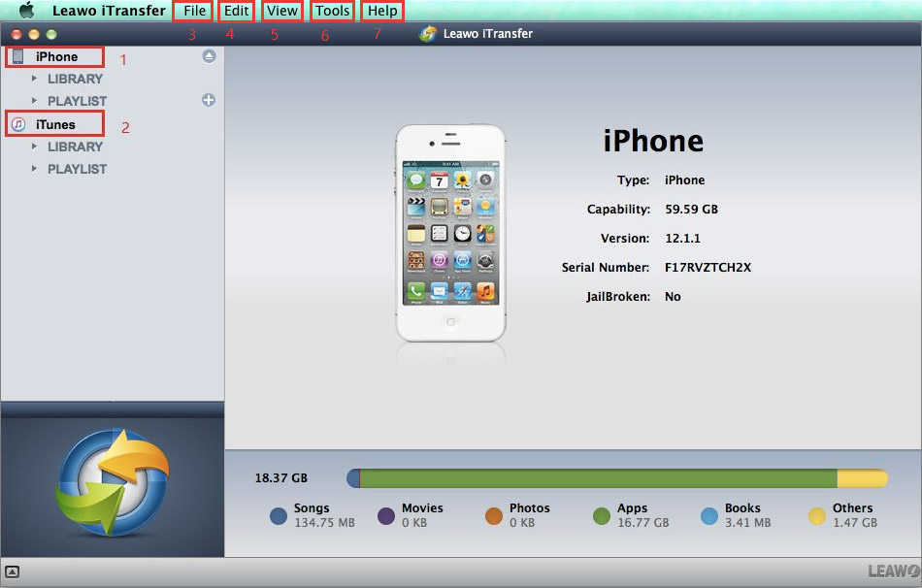Click the iPhone device icon in the sidebar
922x588 pixels.
[17, 56]
